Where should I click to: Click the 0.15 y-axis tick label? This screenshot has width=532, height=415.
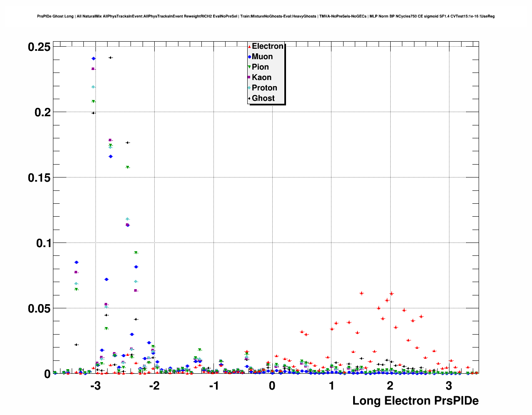[39, 178]
